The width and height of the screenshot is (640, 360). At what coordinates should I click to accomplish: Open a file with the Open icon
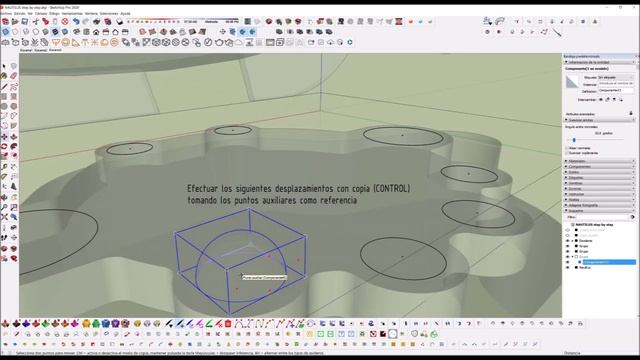click(15, 21)
